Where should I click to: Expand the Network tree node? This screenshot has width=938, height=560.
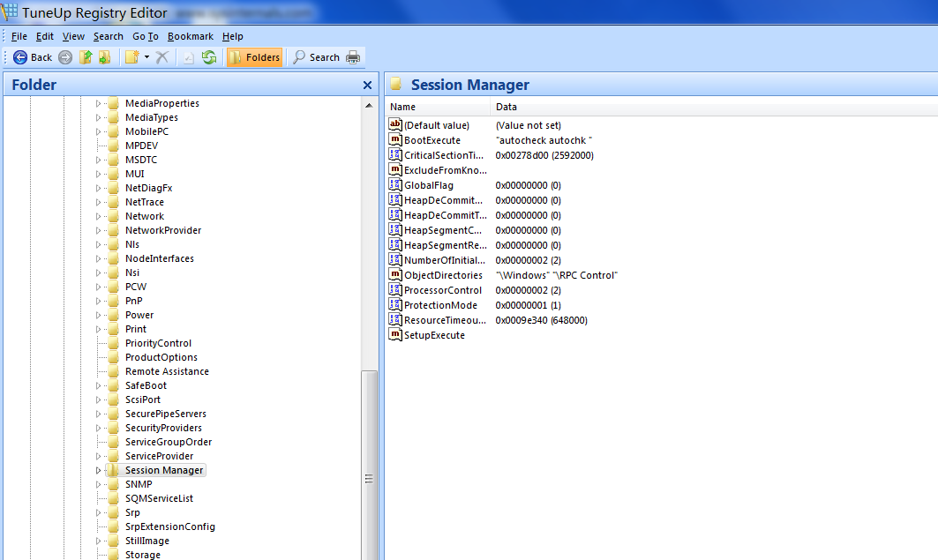click(x=99, y=216)
